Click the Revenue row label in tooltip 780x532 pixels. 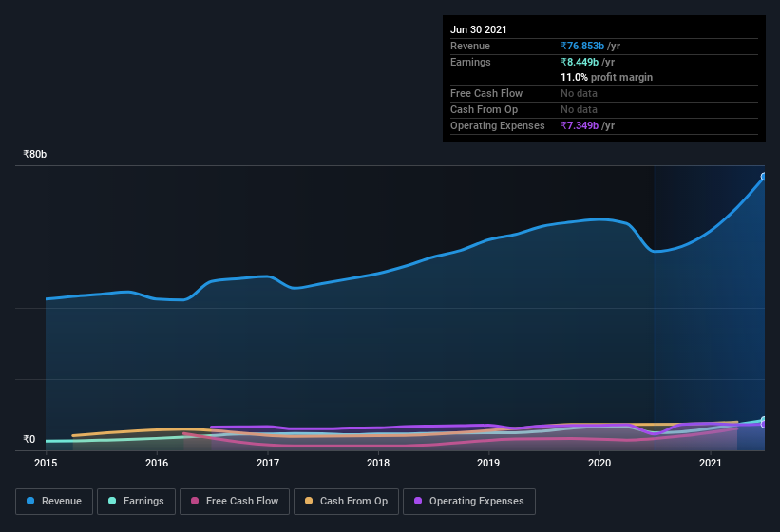(x=470, y=46)
